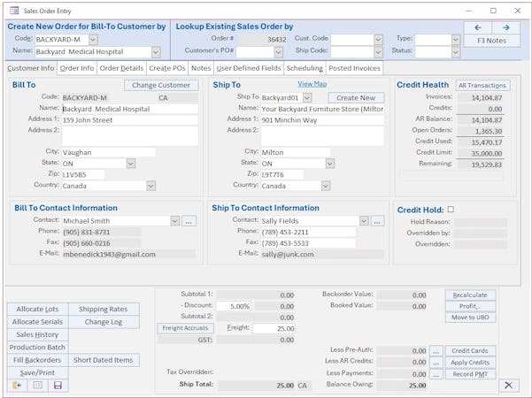Open the Notes tab
Screen dimensions: 532x398
pos(201,68)
